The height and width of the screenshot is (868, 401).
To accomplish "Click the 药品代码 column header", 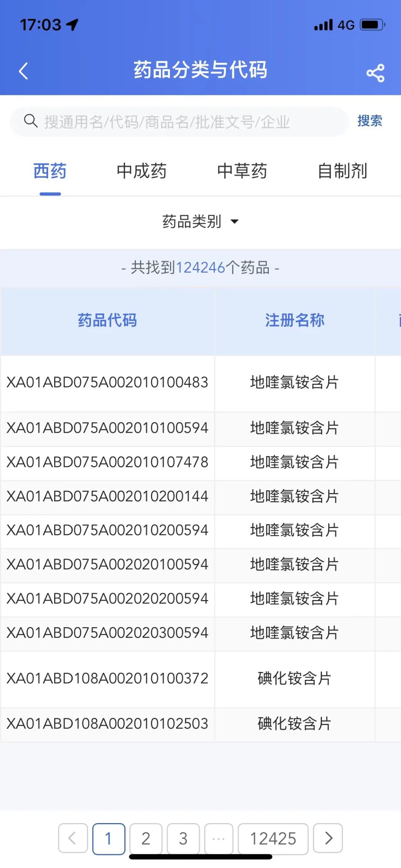I will point(107,320).
